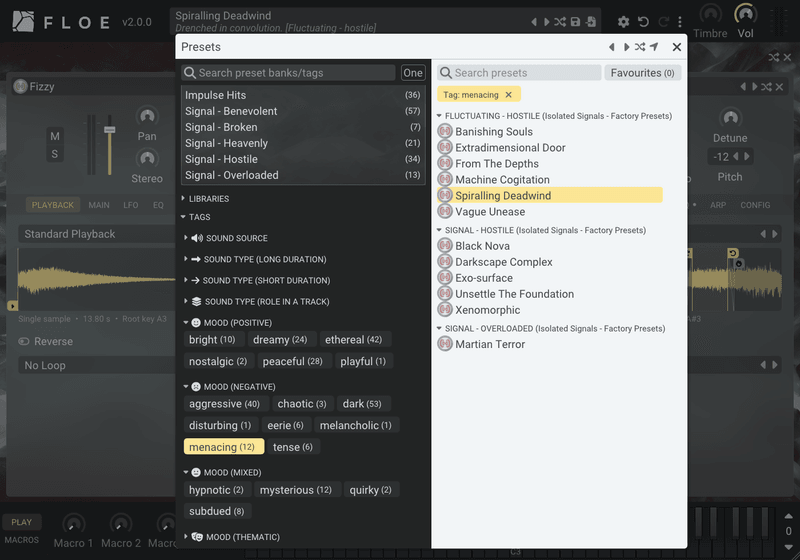
Task: Click the redo icon in top bar
Action: pyautogui.click(x=663, y=22)
